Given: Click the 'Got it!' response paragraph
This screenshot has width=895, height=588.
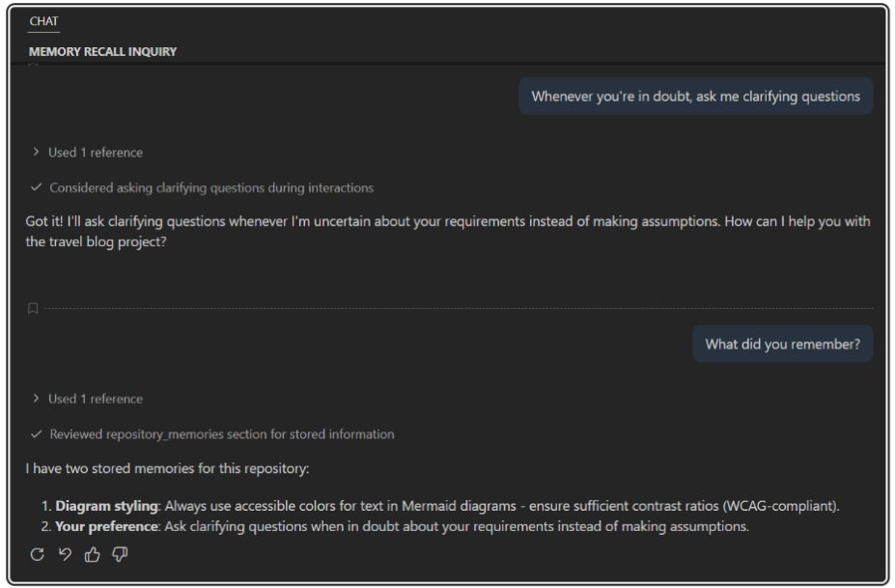Looking at the screenshot, I should (447, 232).
